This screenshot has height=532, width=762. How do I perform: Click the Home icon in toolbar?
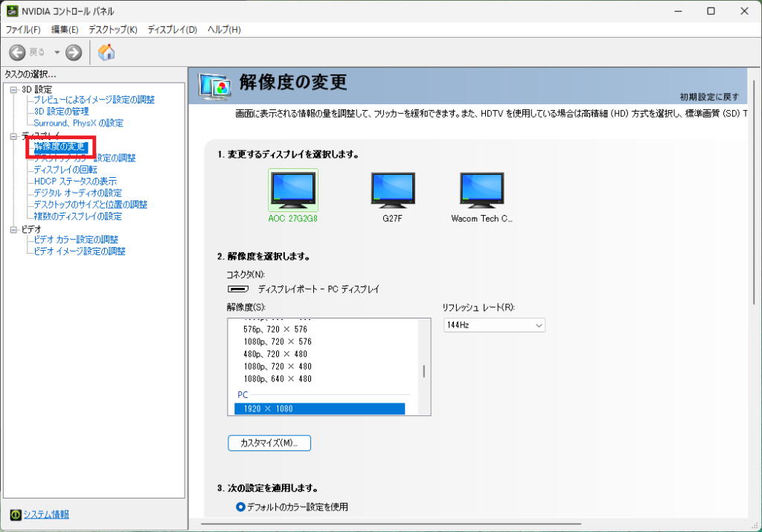[x=106, y=52]
